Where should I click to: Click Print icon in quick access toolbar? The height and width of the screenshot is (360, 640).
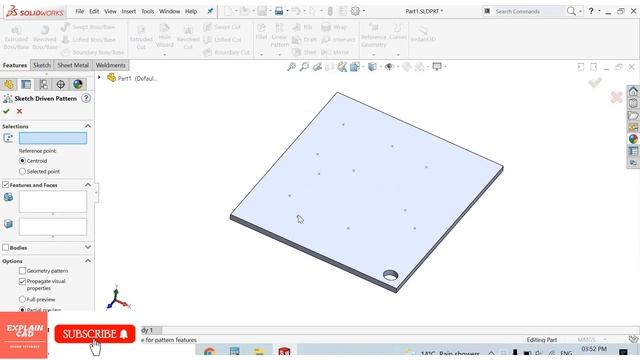(x=279, y=11)
